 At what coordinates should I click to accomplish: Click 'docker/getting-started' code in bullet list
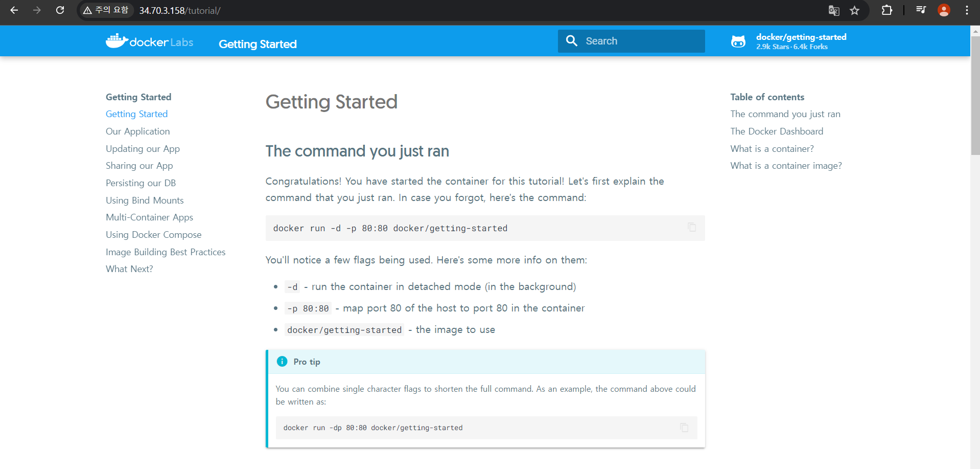click(344, 330)
